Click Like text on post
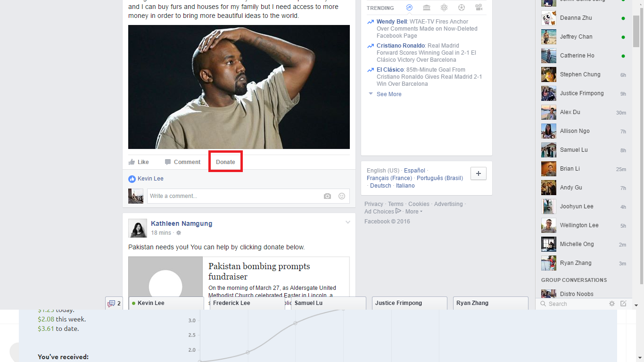Image resolution: width=644 pixels, height=362 pixels. coord(143,162)
